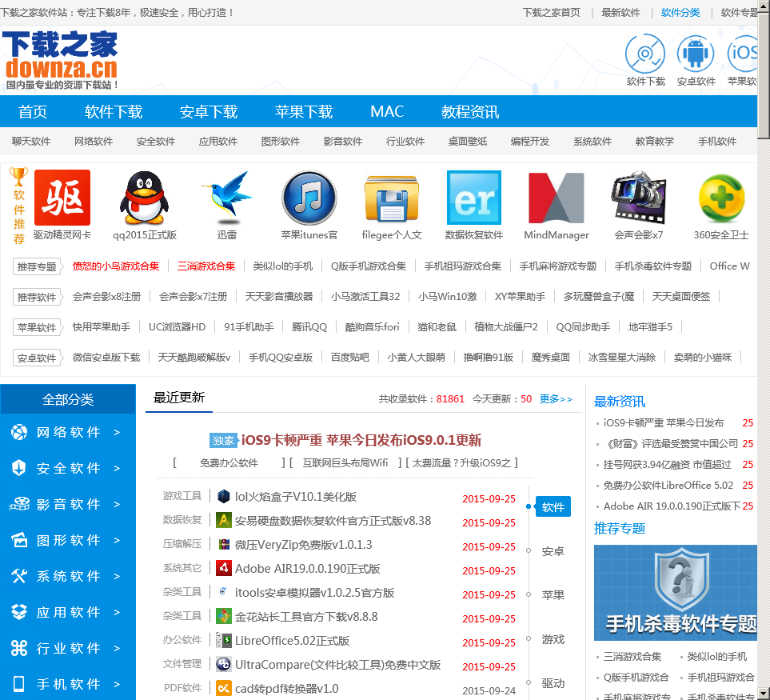
Task: Select the cad转pdf转换器 orange icon
Action: pos(224,688)
